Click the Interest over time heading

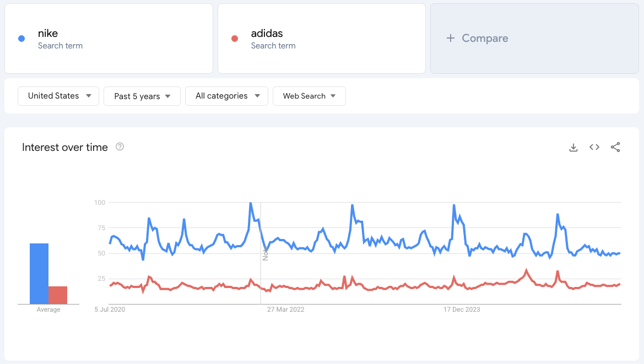point(64,147)
